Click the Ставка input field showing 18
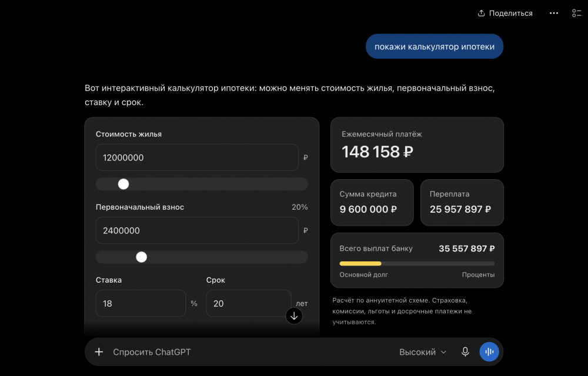This screenshot has height=376, width=588. pos(141,303)
